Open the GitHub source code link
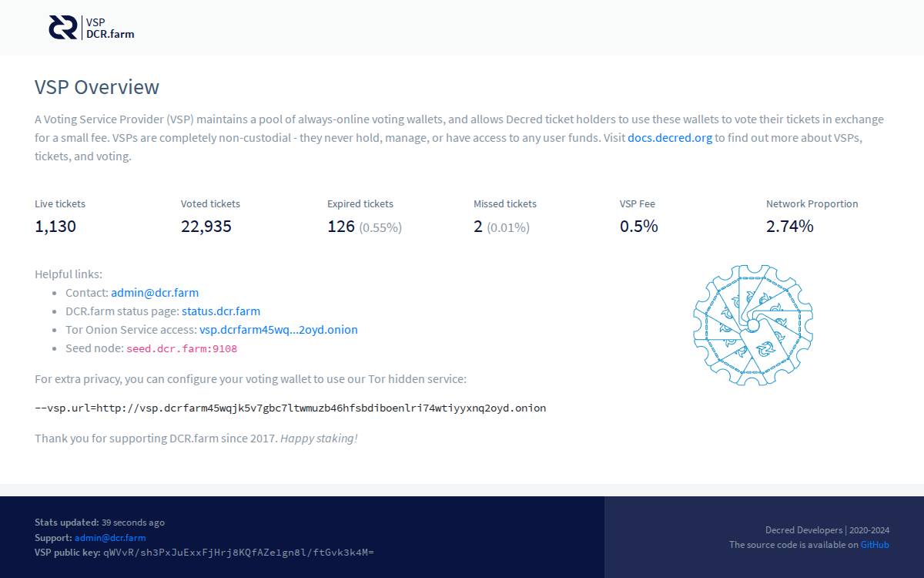 [875, 545]
